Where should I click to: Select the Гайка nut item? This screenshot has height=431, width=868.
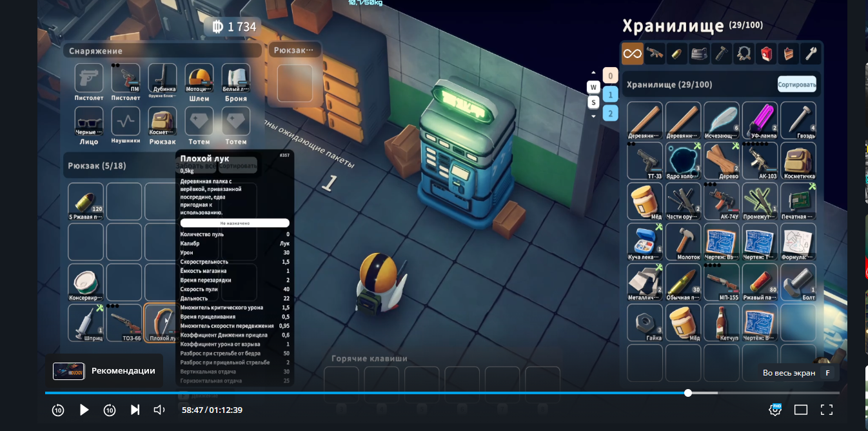pos(645,323)
